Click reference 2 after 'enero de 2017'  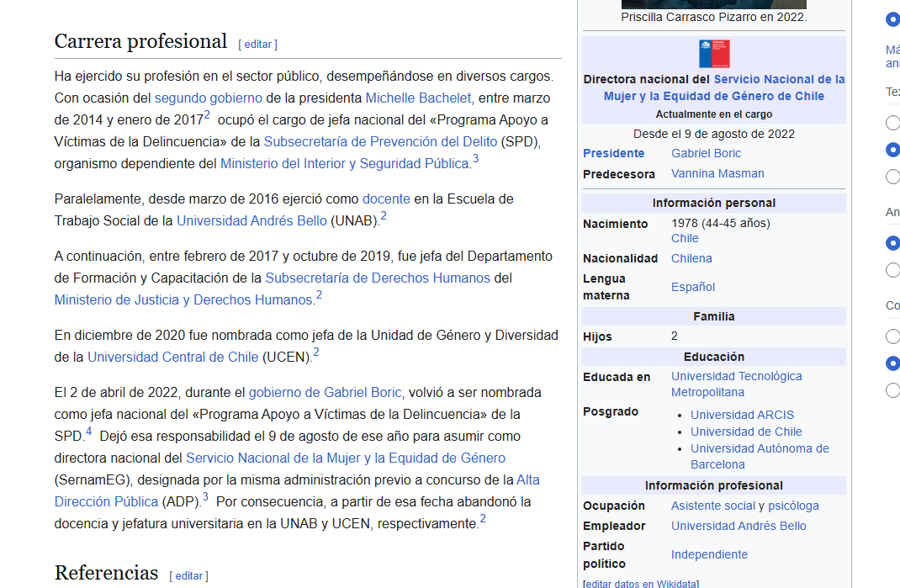coord(207,115)
